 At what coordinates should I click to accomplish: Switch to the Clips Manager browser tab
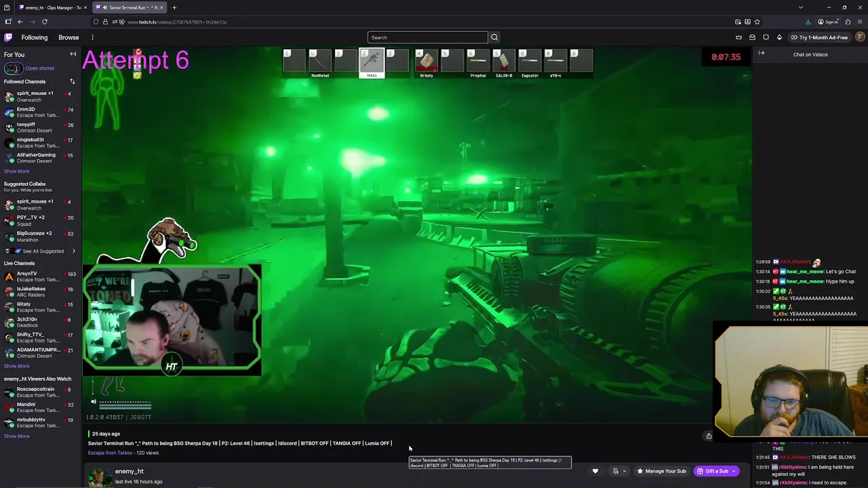coord(52,7)
